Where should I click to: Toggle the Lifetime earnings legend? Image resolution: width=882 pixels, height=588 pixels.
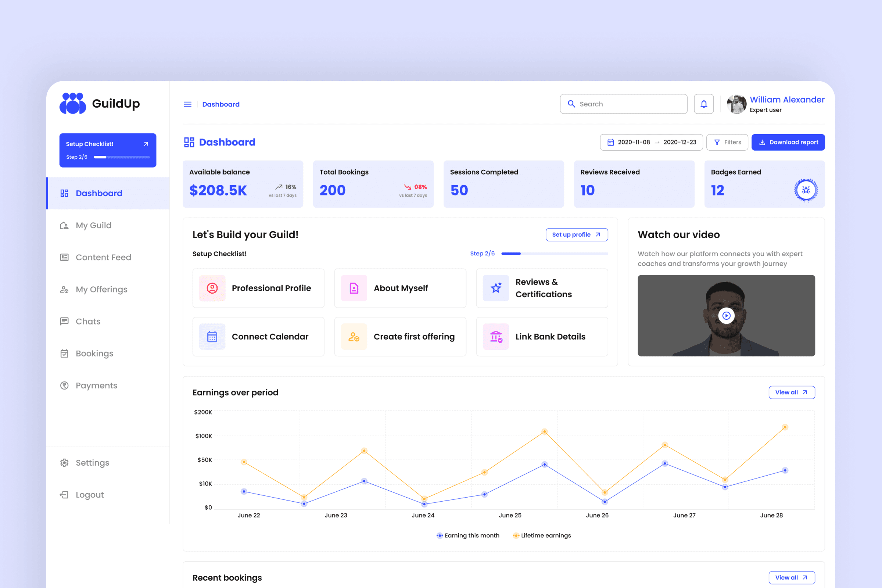coord(541,535)
